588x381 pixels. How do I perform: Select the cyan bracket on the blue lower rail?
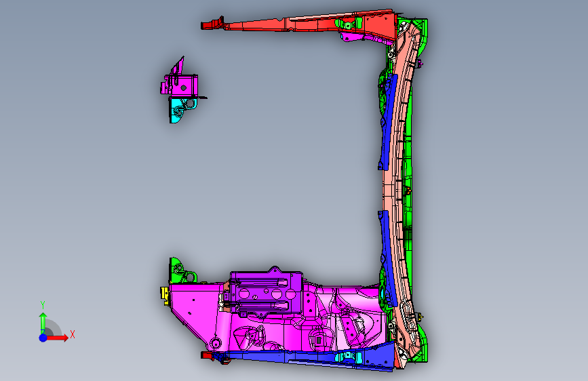pos(349,356)
